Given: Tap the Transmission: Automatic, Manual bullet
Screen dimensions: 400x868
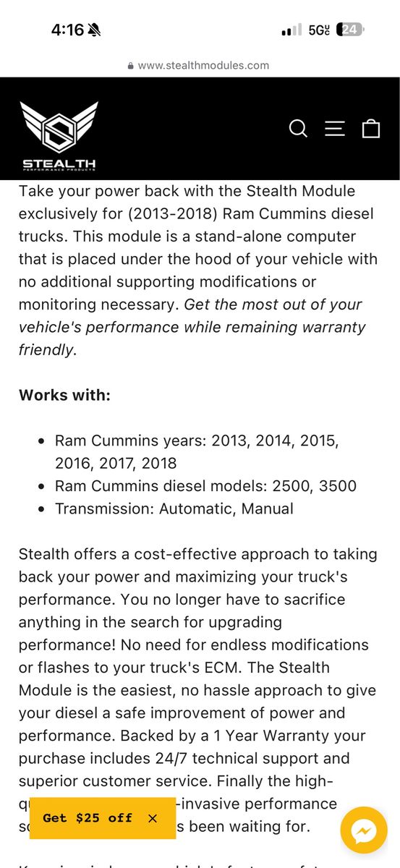Looking at the screenshot, I should pyautogui.click(x=174, y=508).
